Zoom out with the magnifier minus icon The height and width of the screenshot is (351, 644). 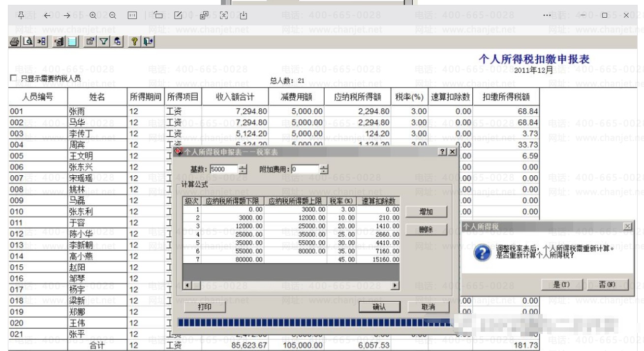pos(113,15)
